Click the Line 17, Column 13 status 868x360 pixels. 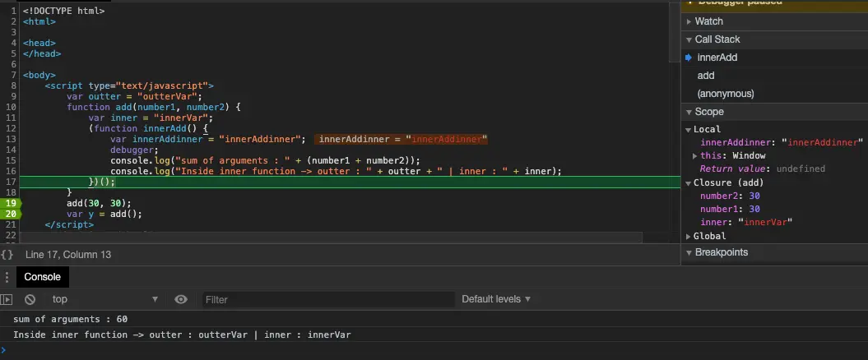pyautogui.click(x=68, y=254)
